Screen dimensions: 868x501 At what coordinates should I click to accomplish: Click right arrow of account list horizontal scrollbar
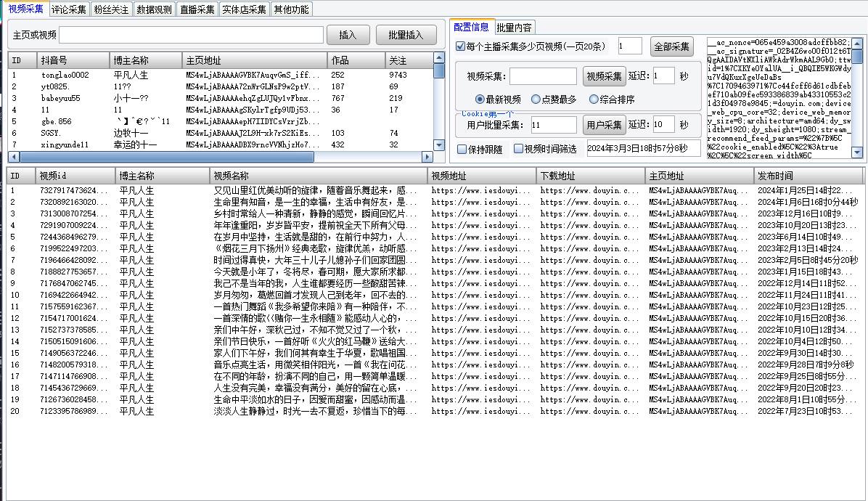[427, 157]
